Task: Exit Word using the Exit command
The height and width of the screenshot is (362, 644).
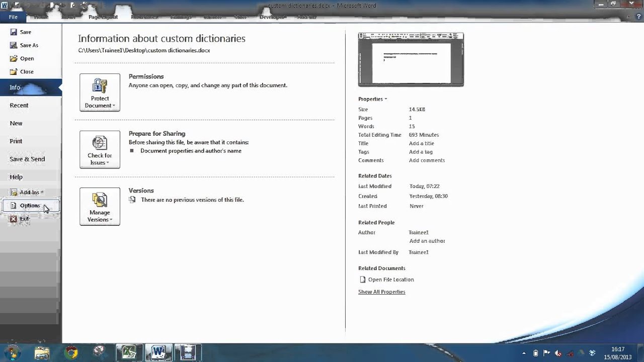Action: pyautogui.click(x=20, y=219)
